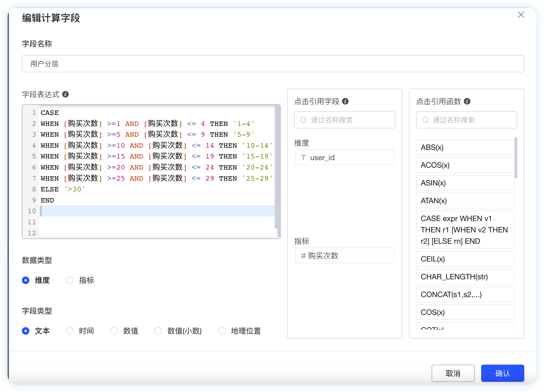544x392 pixels.
Task: Focus the function list 通过名称搜索 search box
Action: [466, 120]
